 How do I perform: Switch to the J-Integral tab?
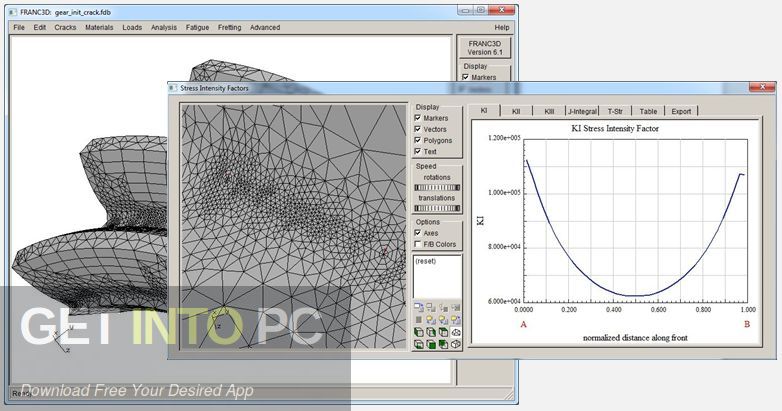[582, 111]
